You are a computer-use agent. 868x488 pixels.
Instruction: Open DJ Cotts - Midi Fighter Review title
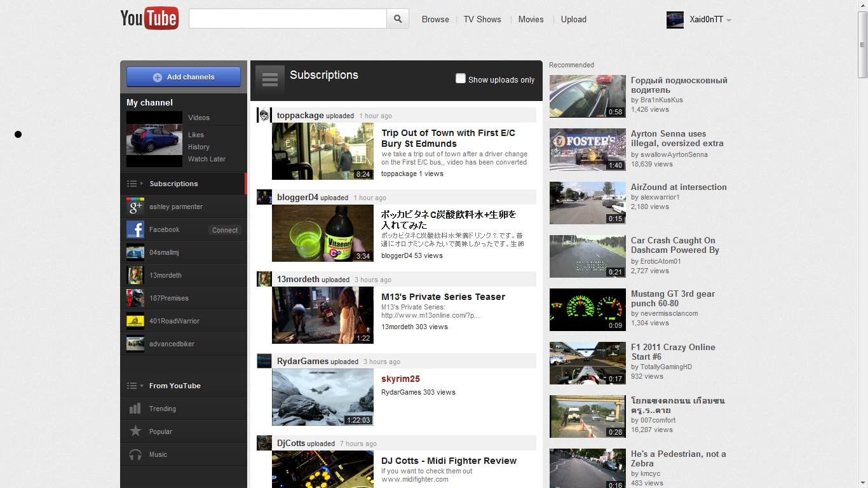click(x=449, y=461)
